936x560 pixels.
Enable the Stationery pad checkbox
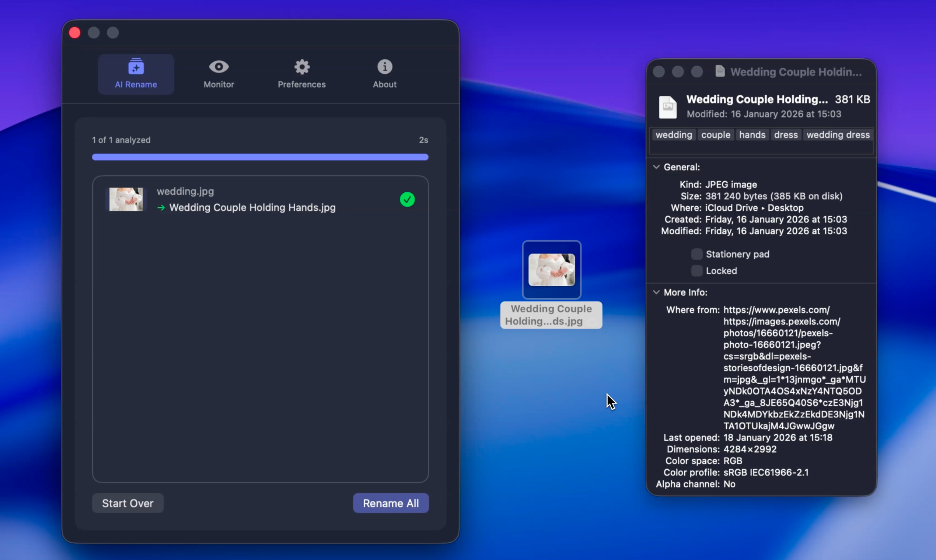click(x=696, y=254)
